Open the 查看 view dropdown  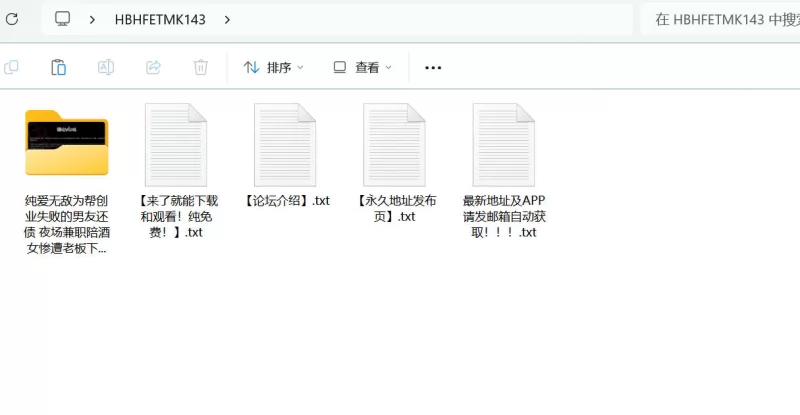[362, 67]
